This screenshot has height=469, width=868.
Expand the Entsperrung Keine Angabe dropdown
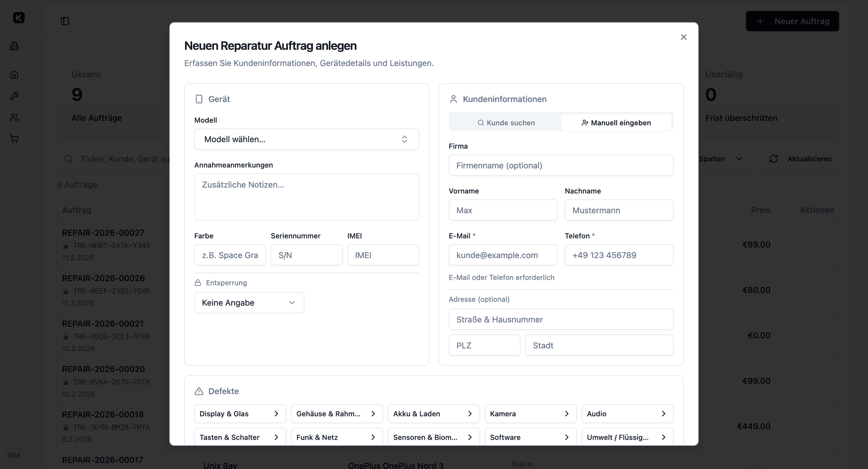point(249,303)
